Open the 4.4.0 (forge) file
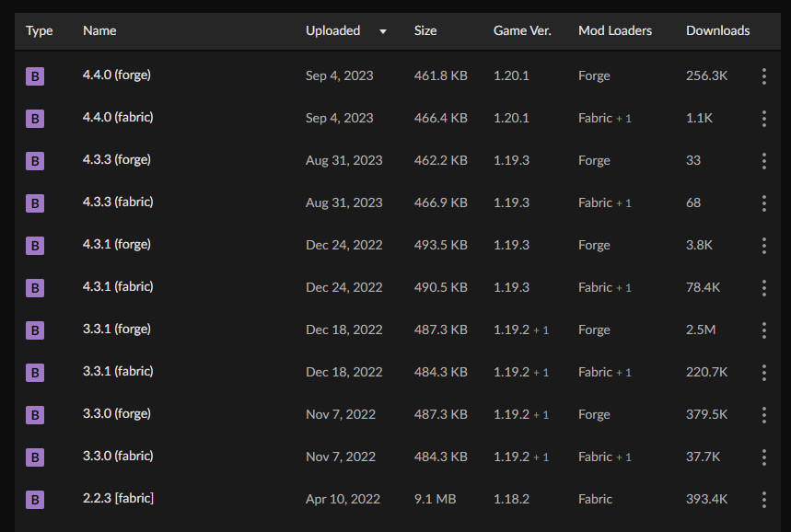Viewport: 791px width, 532px height. [116, 75]
